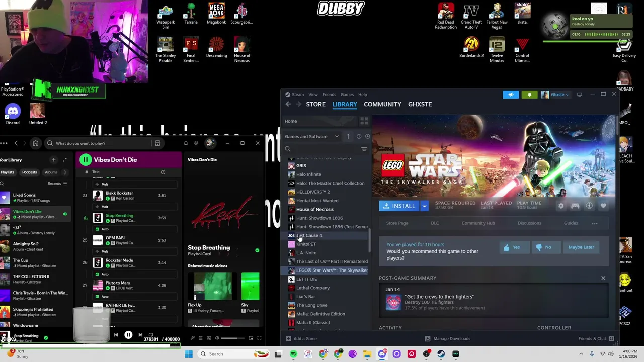Viewport: 644px width, 362px height.
Task: Show more library filter chips arrow in Spotify
Action: pyautogui.click(x=64, y=172)
